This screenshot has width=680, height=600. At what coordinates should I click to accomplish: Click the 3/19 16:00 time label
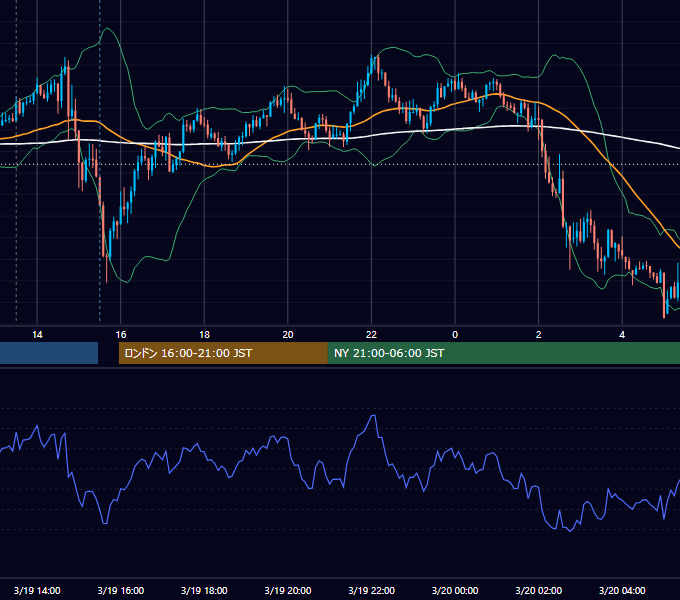[x=121, y=590]
